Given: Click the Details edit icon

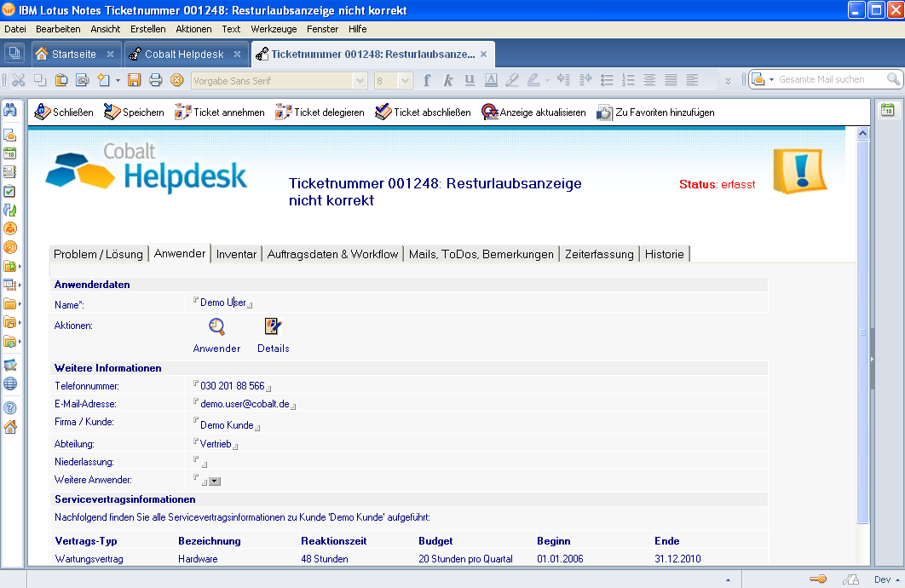Looking at the screenshot, I should click(x=273, y=326).
